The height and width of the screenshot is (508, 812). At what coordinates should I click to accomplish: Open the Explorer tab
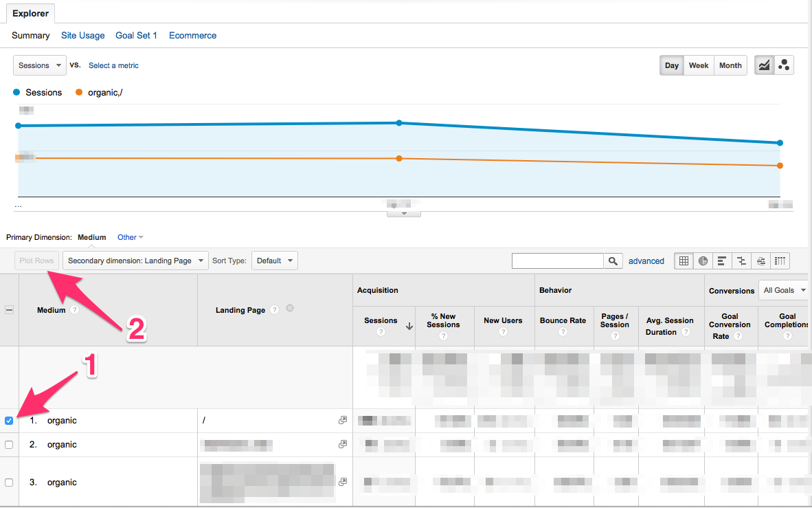click(x=30, y=14)
